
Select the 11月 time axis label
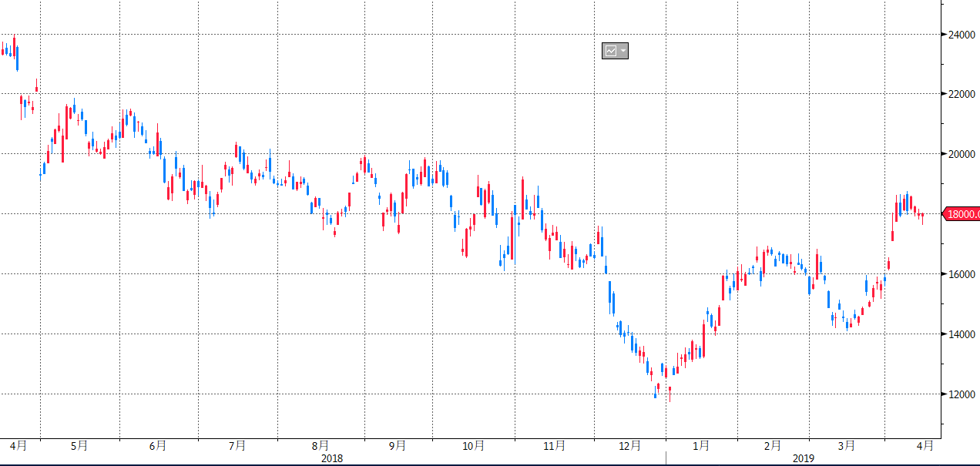554,445
